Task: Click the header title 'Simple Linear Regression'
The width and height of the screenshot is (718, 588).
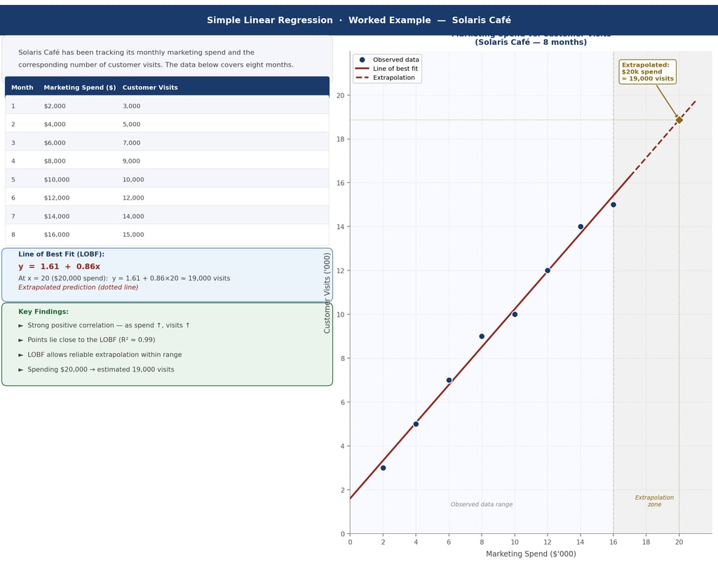Action: [270, 20]
